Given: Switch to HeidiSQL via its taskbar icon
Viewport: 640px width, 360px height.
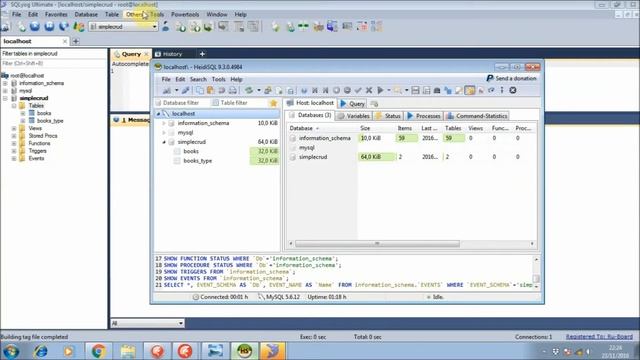Looking at the screenshot, I should tap(244, 351).
